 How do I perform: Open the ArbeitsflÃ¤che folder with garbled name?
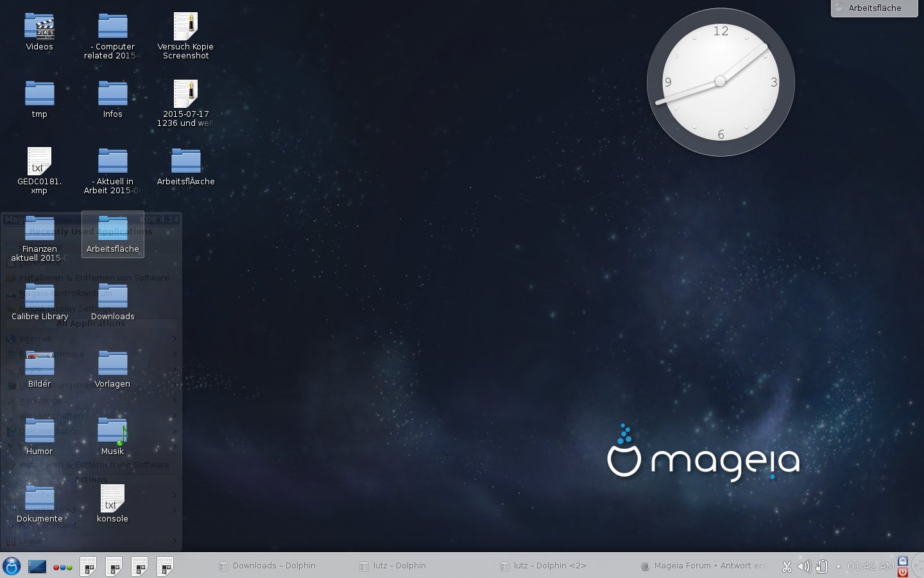[x=185, y=167]
